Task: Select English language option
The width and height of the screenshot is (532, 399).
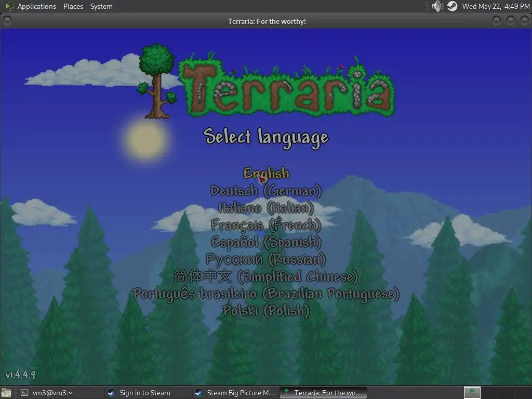Action: click(267, 174)
